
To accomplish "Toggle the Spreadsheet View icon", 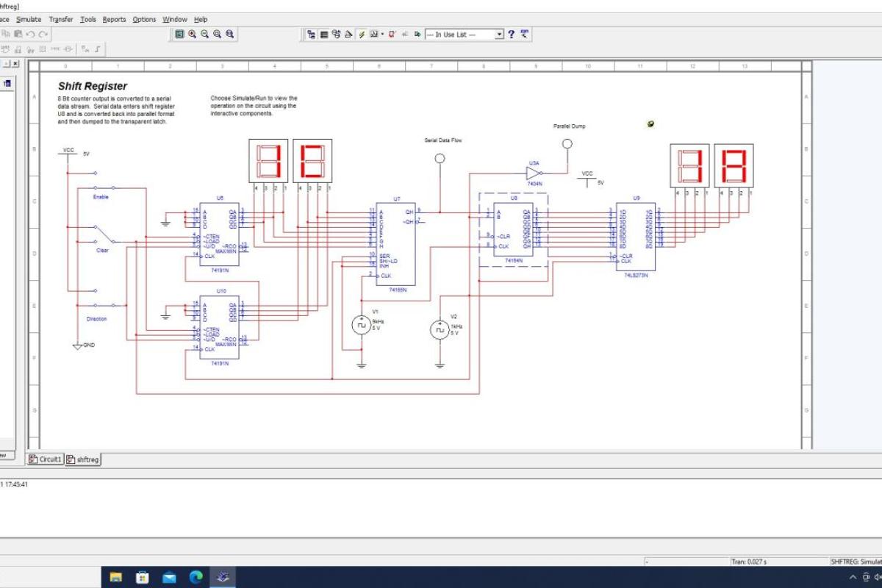I will pyautogui.click(x=323, y=34).
